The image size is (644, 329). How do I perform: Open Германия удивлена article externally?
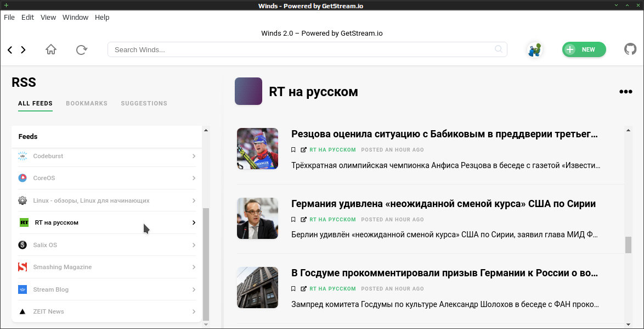click(303, 219)
